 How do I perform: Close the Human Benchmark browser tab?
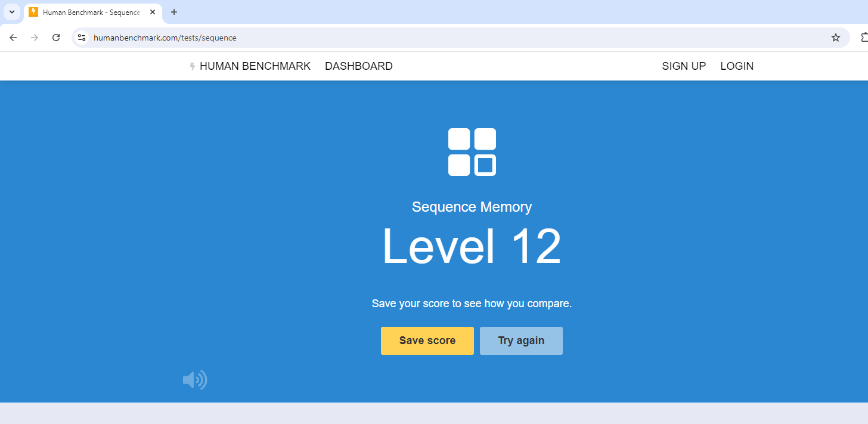(153, 12)
